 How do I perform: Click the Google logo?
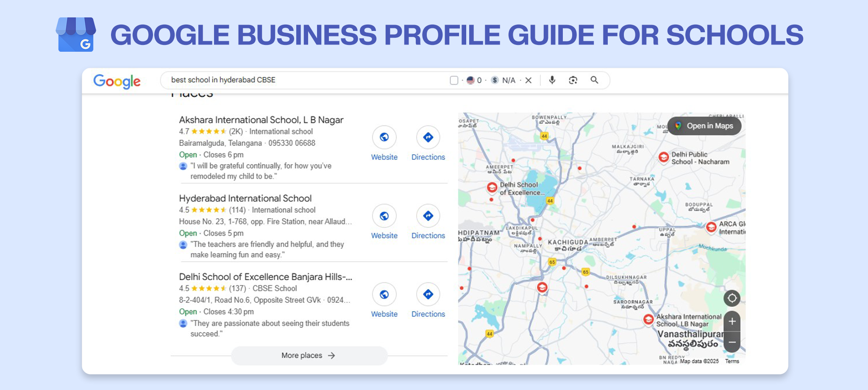117,81
